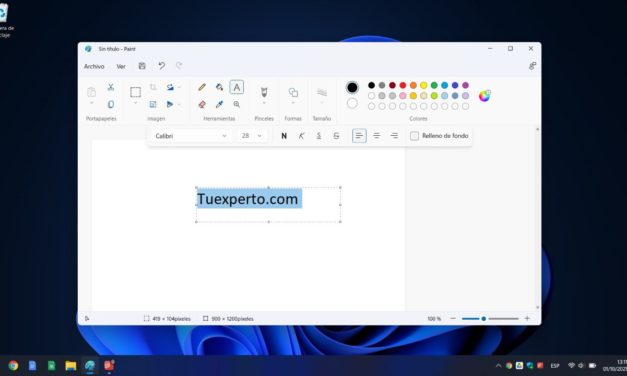Click the vertical scrollbar down arrow

click(x=537, y=307)
